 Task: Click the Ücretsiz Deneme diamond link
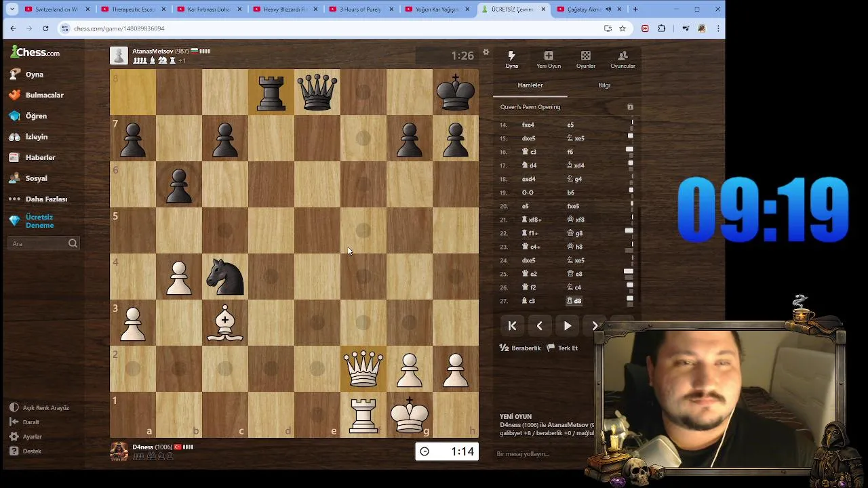coord(32,221)
